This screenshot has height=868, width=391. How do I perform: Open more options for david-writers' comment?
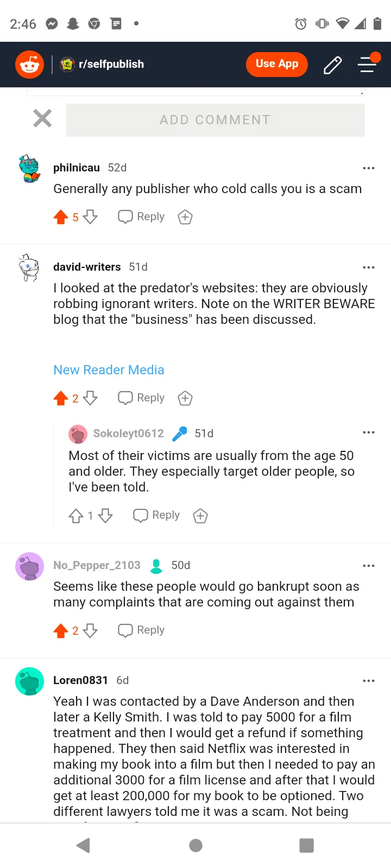coord(369,267)
